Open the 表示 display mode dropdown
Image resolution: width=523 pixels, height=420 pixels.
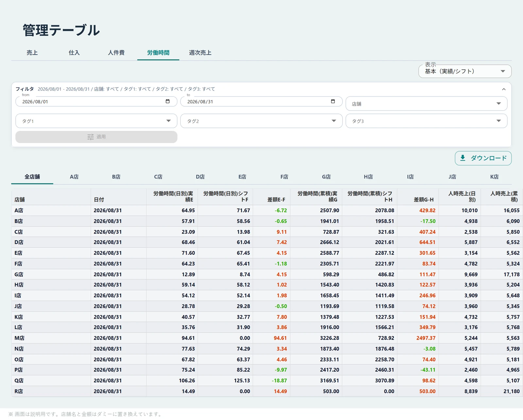465,71
